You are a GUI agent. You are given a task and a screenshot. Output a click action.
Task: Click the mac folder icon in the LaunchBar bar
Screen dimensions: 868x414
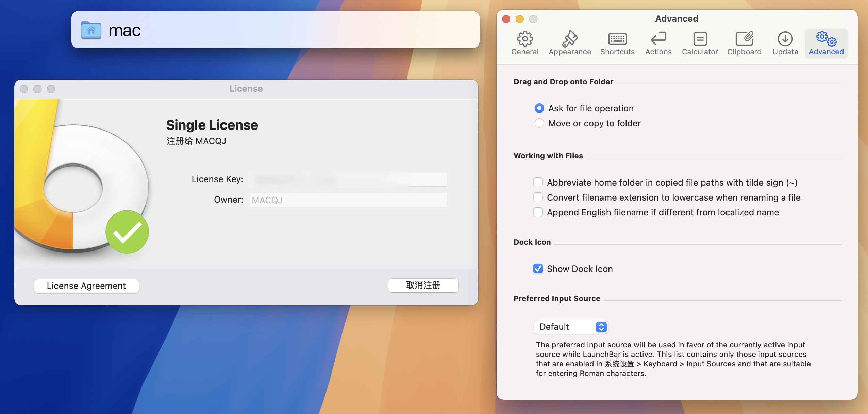pyautogui.click(x=90, y=30)
